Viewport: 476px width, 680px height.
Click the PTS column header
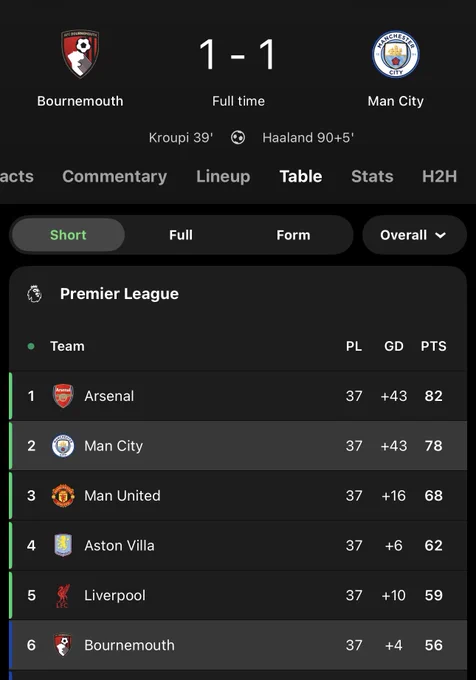(433, 346)
